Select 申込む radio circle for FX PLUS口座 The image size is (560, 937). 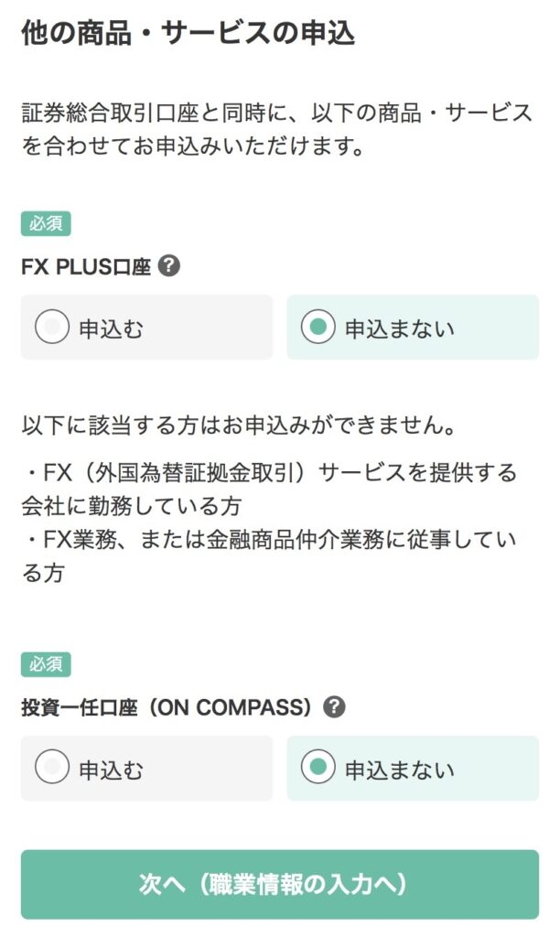[x=52, y=328]
